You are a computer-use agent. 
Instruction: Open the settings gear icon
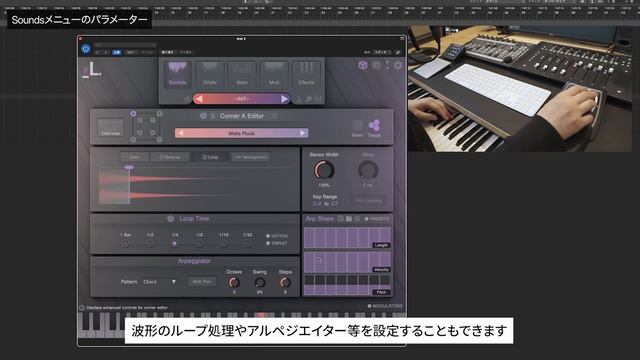(398, 65)
